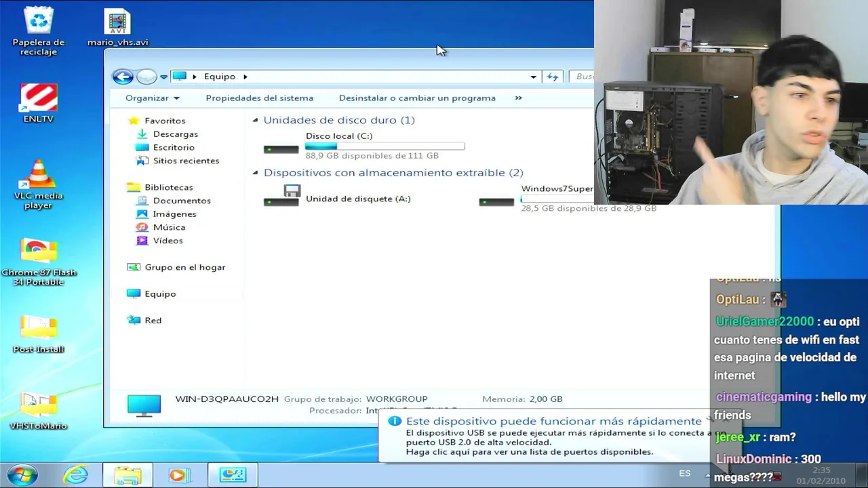The height and width of the screenshot is (488, 868).
Task: Click the Explorer forward arrow button
Action: (146, 77)
